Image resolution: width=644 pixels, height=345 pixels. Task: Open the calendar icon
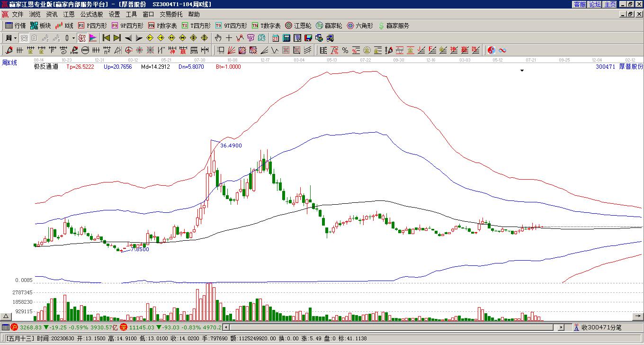(276, 38)
